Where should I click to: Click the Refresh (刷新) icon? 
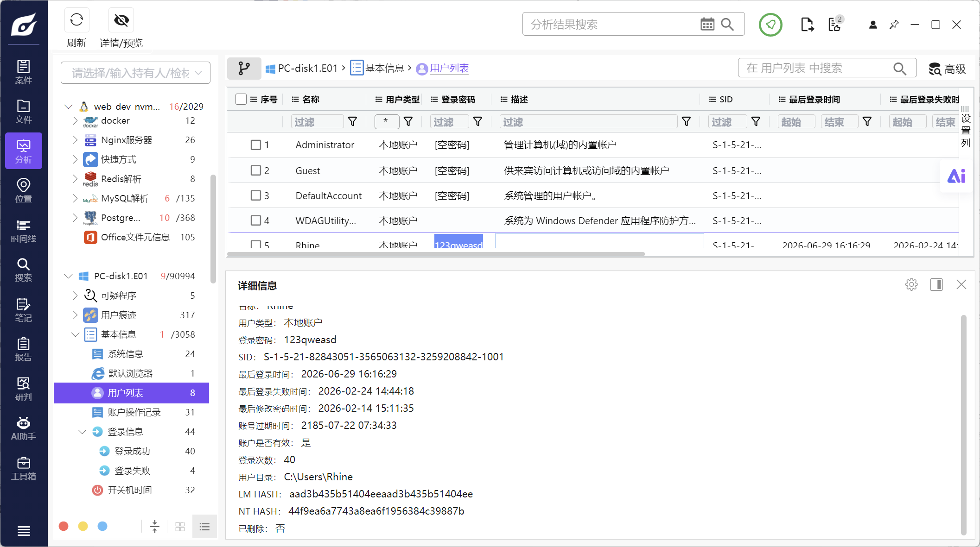tap(76, 20)
